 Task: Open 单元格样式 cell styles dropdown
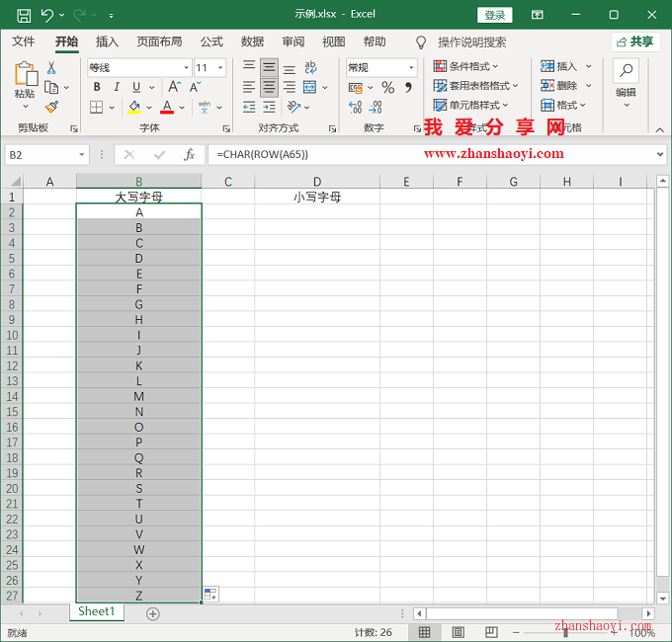pos(470,105)
